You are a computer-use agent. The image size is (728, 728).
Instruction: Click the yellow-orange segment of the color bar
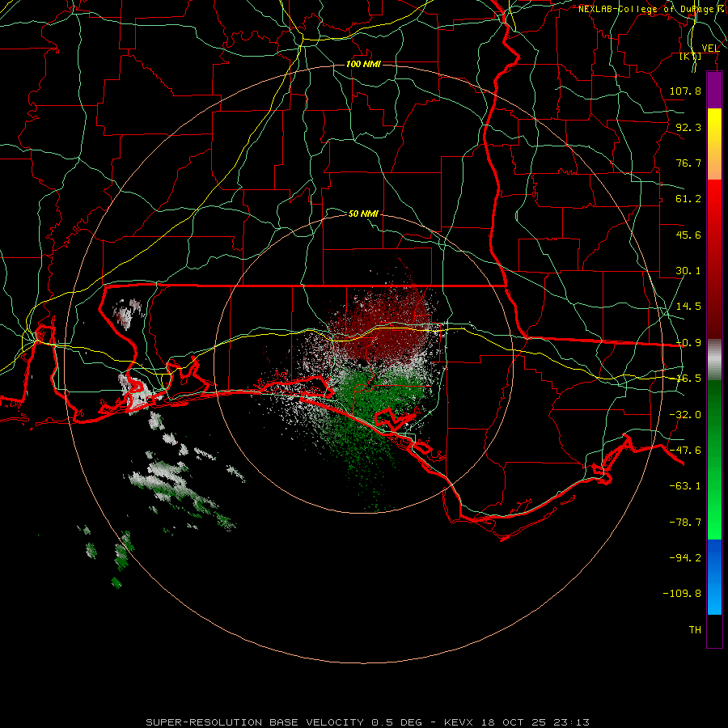click(714, 144)
